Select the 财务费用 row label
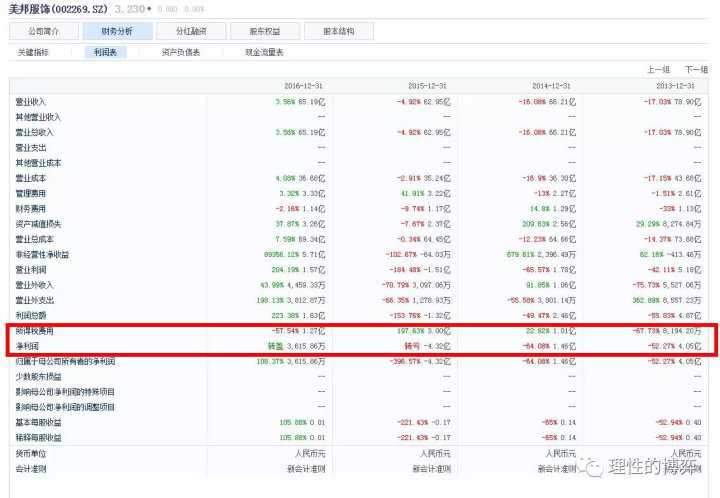The image size is (720, 498). (x=31, y=209)
